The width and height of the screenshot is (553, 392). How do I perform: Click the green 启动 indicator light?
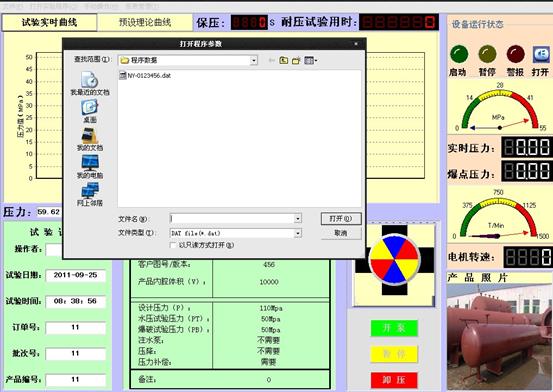point(459,54)
